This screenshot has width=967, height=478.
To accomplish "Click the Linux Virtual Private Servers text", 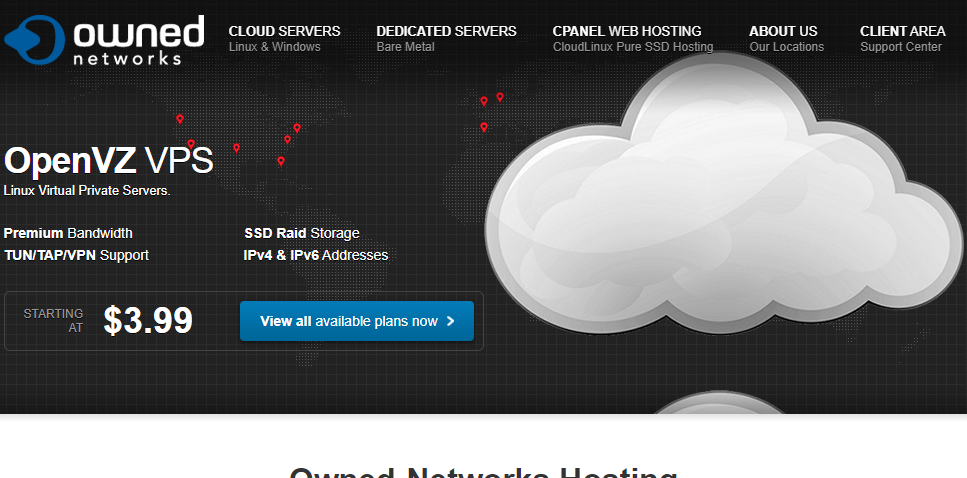I will click(87, 191).
